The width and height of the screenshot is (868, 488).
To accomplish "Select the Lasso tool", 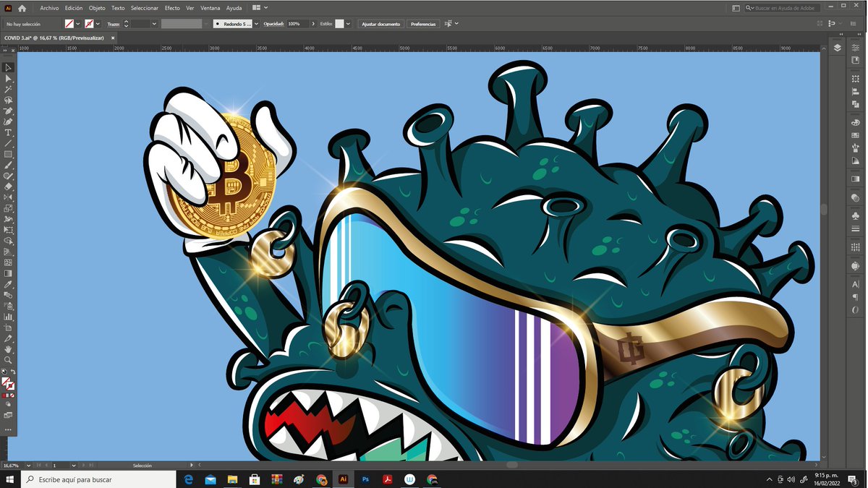I will click(9, 100).
